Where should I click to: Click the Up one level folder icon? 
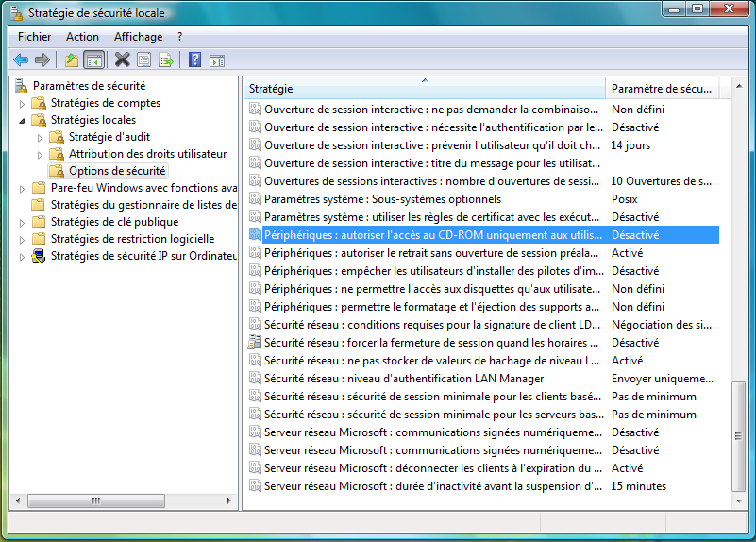pyautogui.click(x=72, y=60)
